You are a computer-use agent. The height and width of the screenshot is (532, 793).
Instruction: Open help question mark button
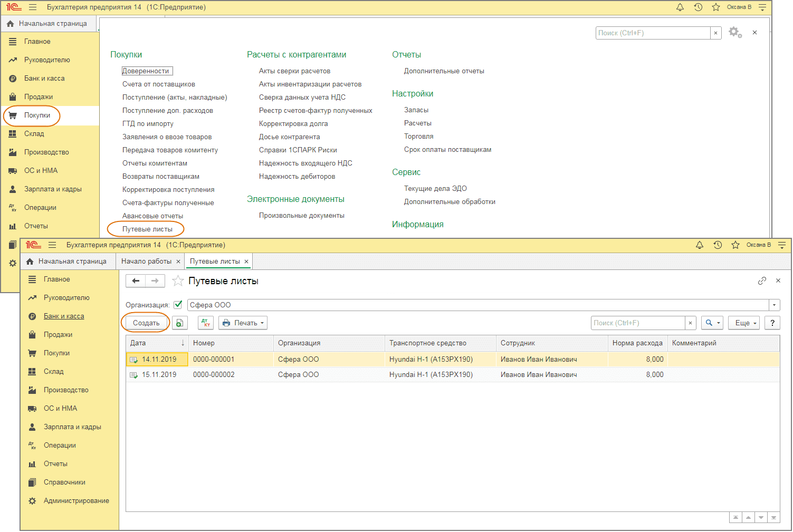772,323
